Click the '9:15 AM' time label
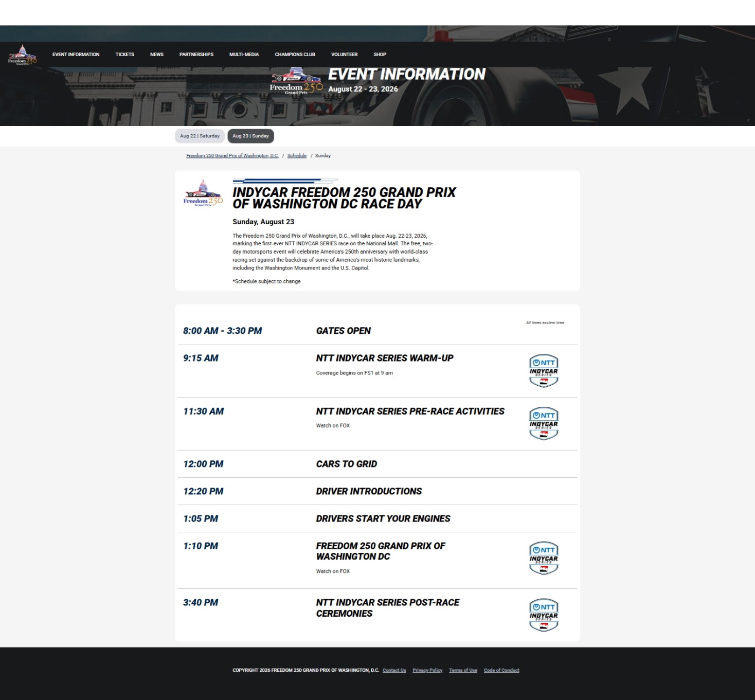This screenshot has width=755, height=700. point(201,358)
